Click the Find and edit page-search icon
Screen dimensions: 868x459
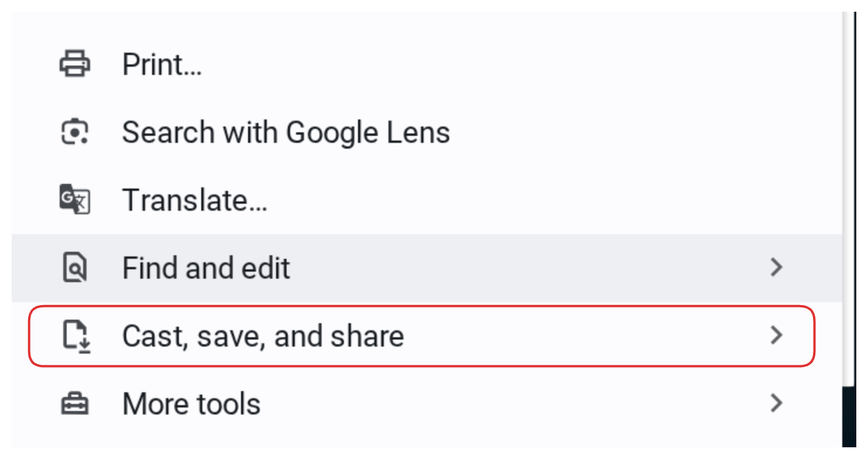click(75, 268)
